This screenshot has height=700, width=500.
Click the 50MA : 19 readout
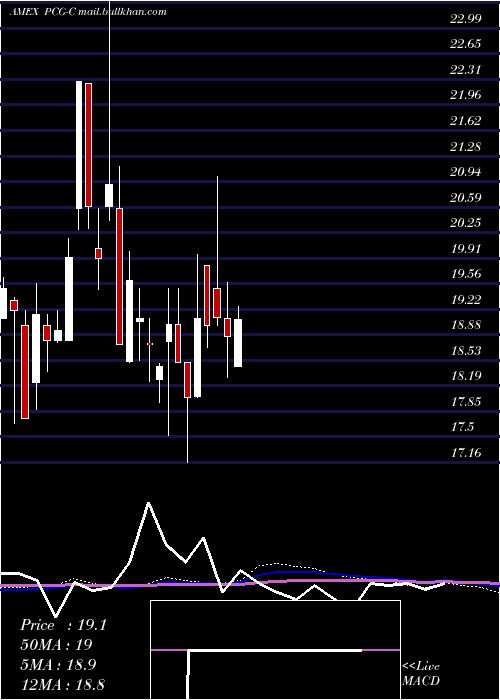click(56, 645)
